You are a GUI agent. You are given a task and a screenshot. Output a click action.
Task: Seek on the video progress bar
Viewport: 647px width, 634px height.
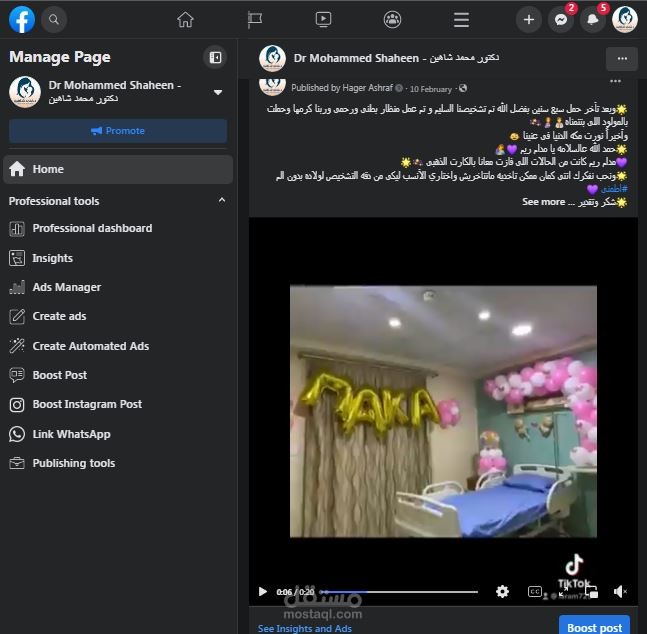[x=399, y=592]
